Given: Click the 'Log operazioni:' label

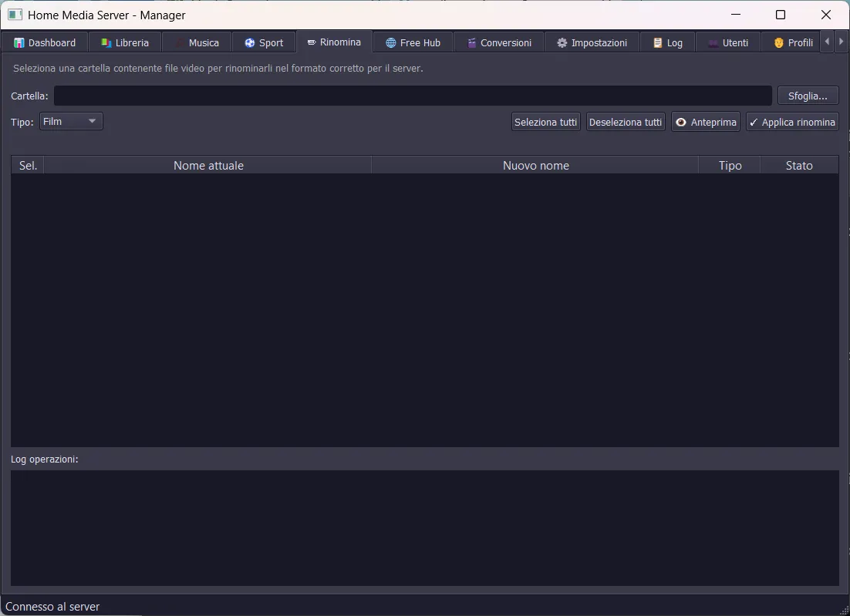Looking at the screenshot, I should [x=45, y=459].
